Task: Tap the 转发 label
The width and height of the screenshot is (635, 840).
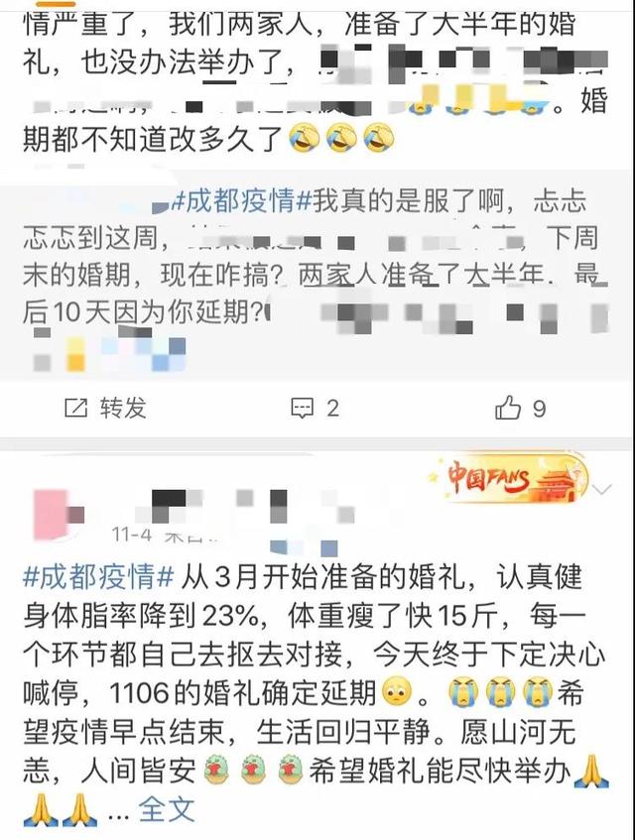Action: (123, 409)
